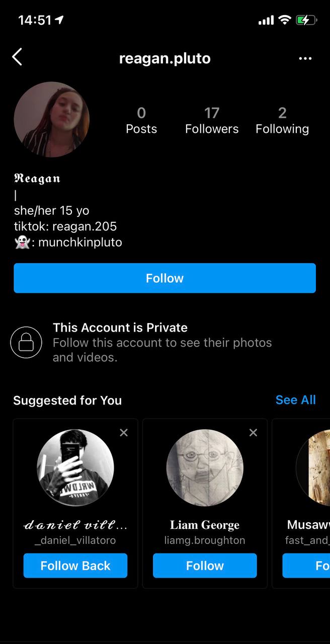Tap the 0 Posts count

141,120
